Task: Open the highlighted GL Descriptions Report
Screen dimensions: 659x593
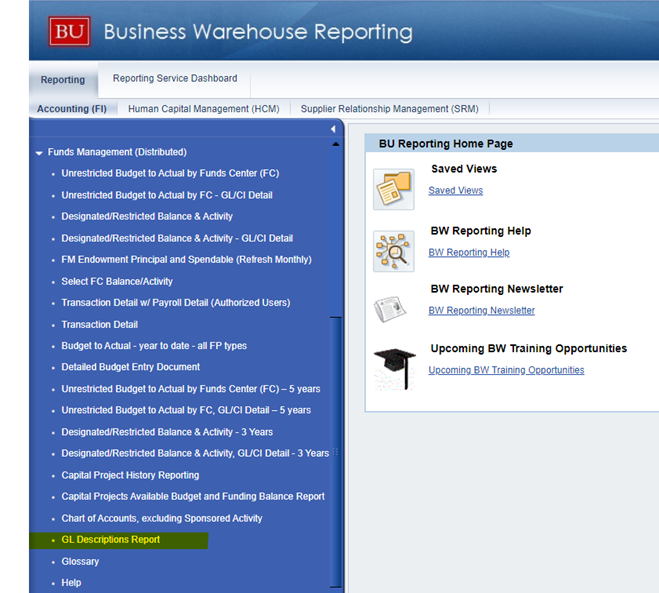Action: 111,540
